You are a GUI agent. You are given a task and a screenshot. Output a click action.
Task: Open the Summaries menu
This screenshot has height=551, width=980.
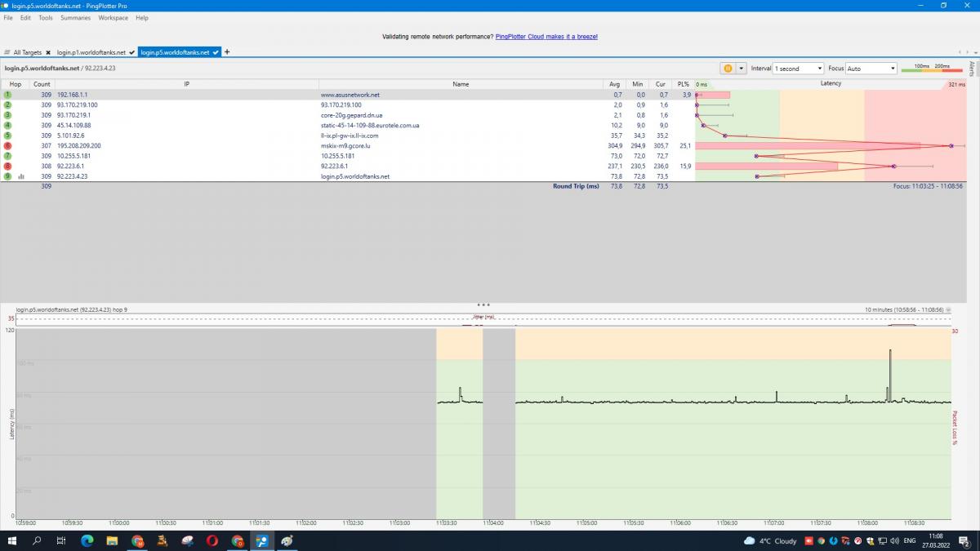coord(75,17)
